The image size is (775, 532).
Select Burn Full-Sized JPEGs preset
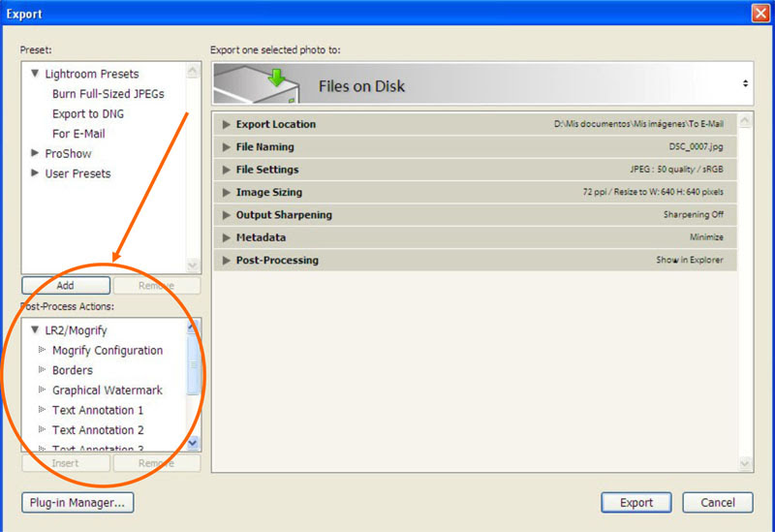click(108, 94)
